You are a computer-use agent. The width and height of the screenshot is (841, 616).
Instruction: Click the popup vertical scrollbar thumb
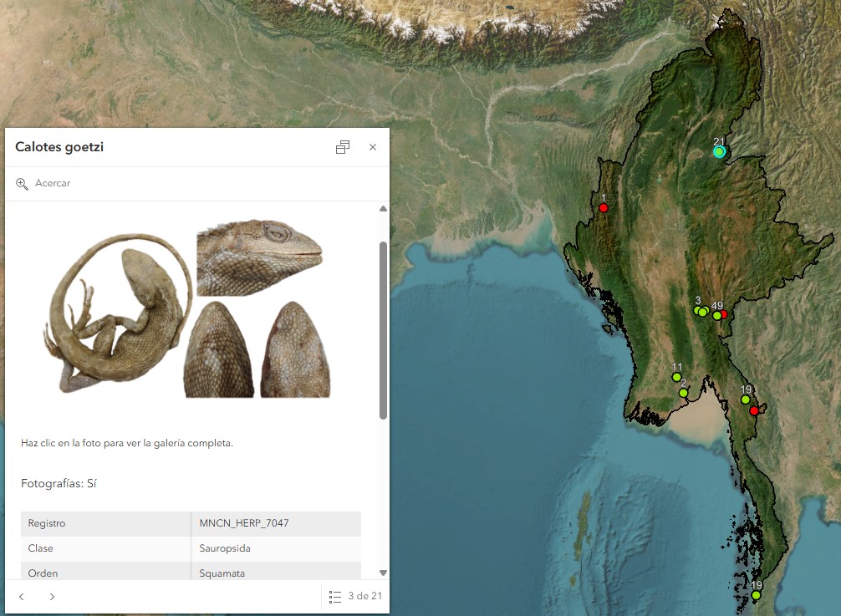pyautogui.click(x=383, y=329)
